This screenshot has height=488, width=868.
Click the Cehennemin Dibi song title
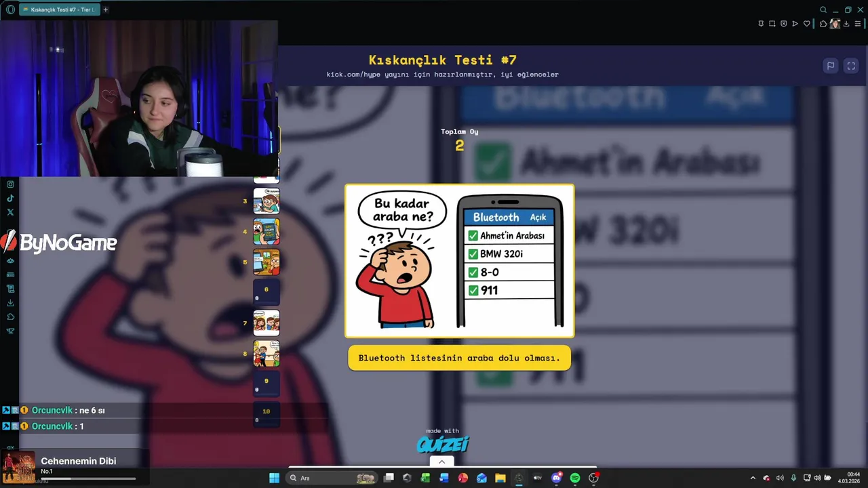click(x=79, y=461)
